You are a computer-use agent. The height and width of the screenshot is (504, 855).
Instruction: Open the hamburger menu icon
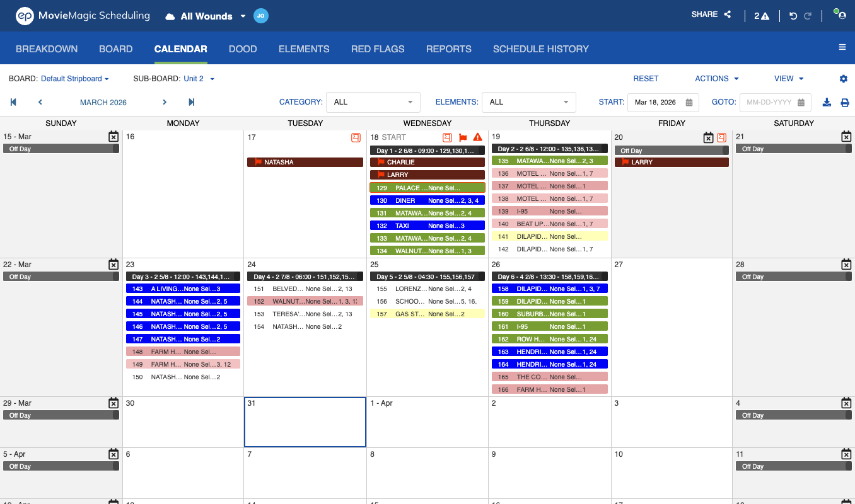[x=842, y=47]
